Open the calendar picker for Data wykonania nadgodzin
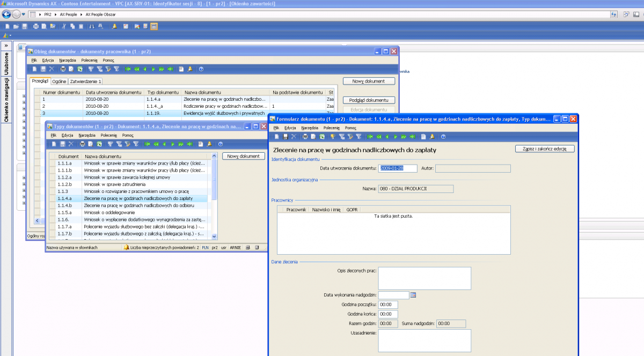 point(413,295)
